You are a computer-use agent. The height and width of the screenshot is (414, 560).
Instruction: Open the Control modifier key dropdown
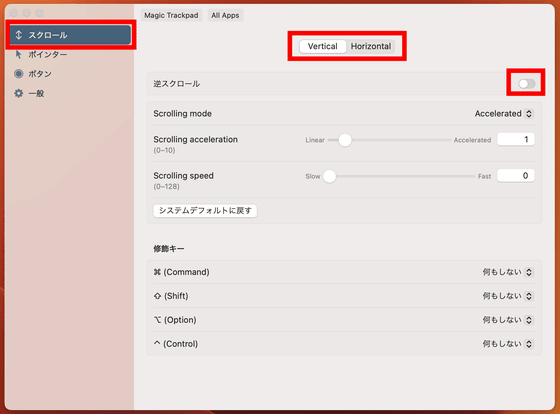(x=508, y=344)
